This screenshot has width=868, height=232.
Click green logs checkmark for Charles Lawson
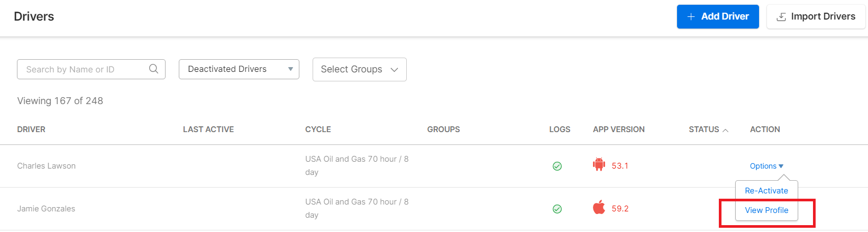557,166
